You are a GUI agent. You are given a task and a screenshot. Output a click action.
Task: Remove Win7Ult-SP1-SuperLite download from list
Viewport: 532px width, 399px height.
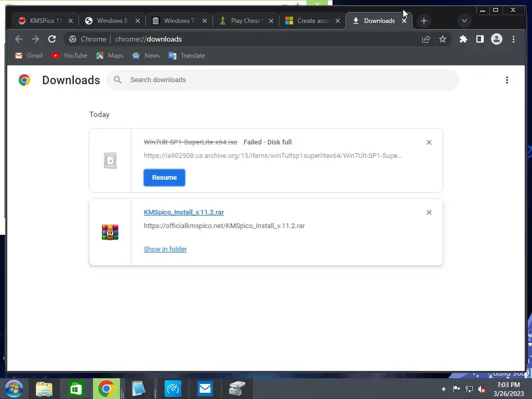[429, 142]
